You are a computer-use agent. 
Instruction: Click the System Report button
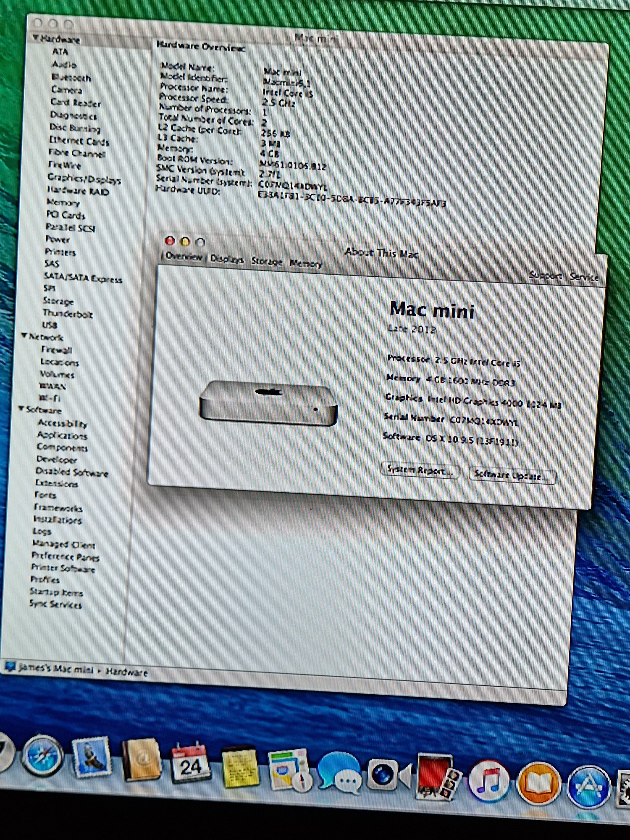point(420,470)
